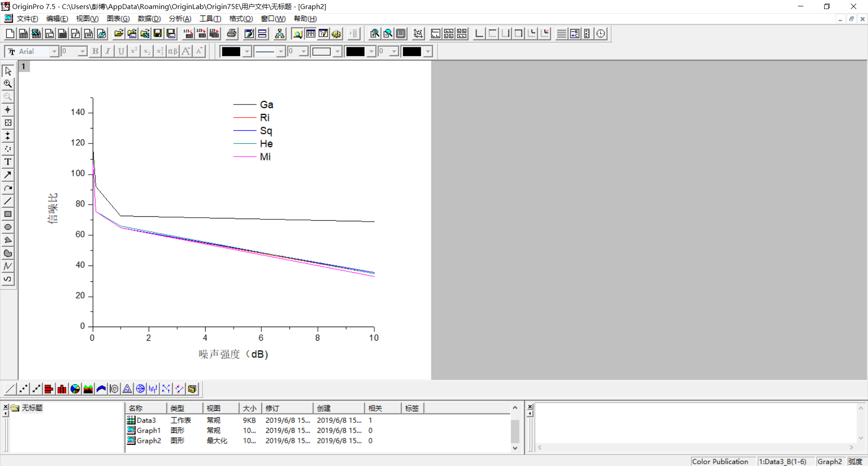
Task: Choose the Screen Reader crosshair tool
Action: point(8,110)
